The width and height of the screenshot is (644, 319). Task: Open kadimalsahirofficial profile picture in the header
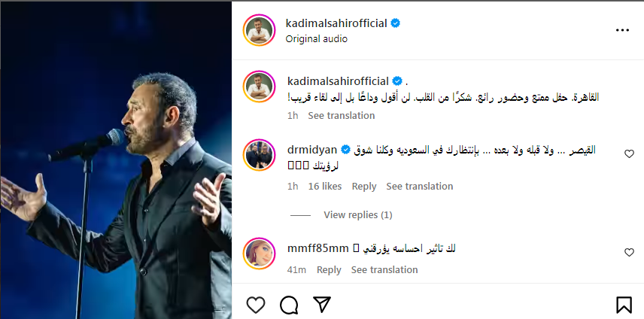pos(258,30)
